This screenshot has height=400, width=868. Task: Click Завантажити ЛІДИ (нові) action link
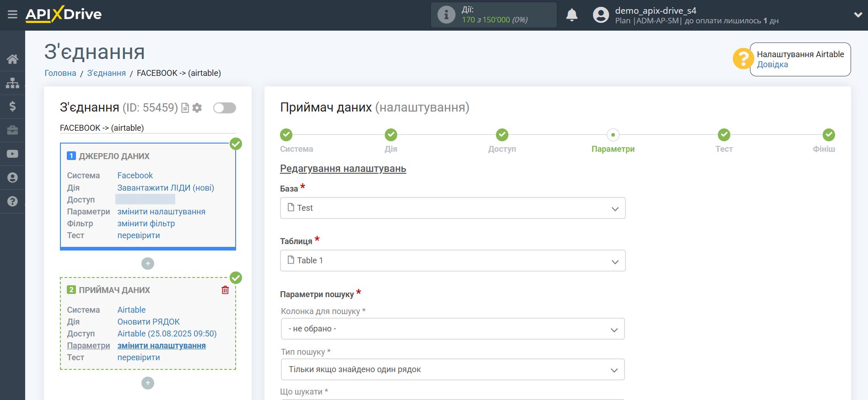pyautogui.click(x=166, y=188)
